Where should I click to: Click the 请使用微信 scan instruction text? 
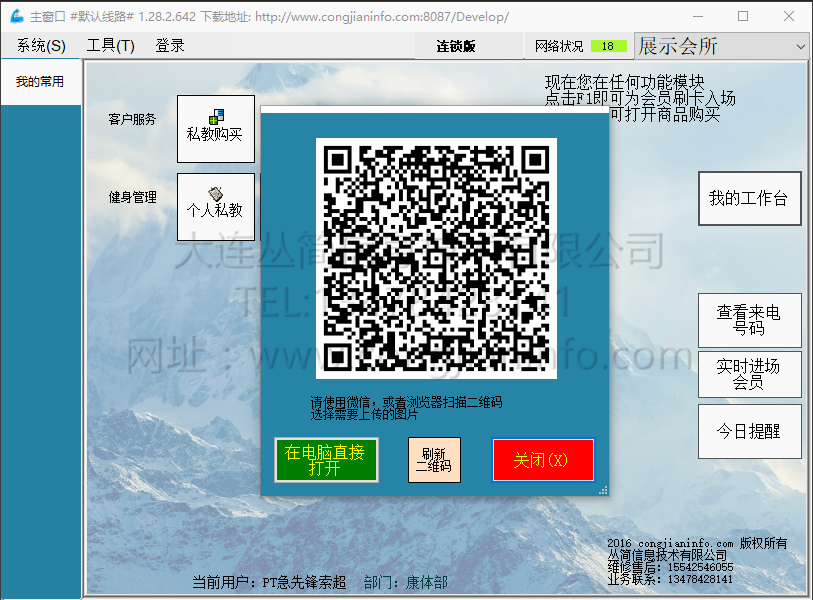[x=406, y=408]
